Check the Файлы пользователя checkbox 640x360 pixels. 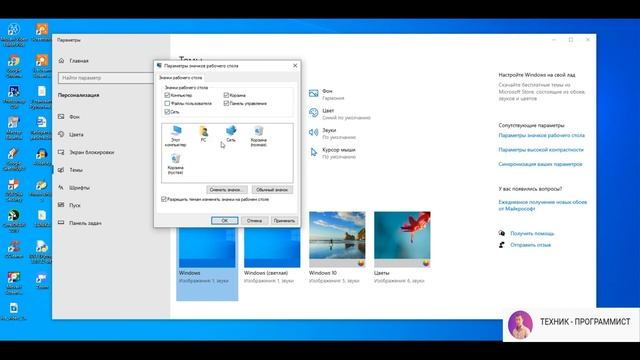click(x=167, y=103)
